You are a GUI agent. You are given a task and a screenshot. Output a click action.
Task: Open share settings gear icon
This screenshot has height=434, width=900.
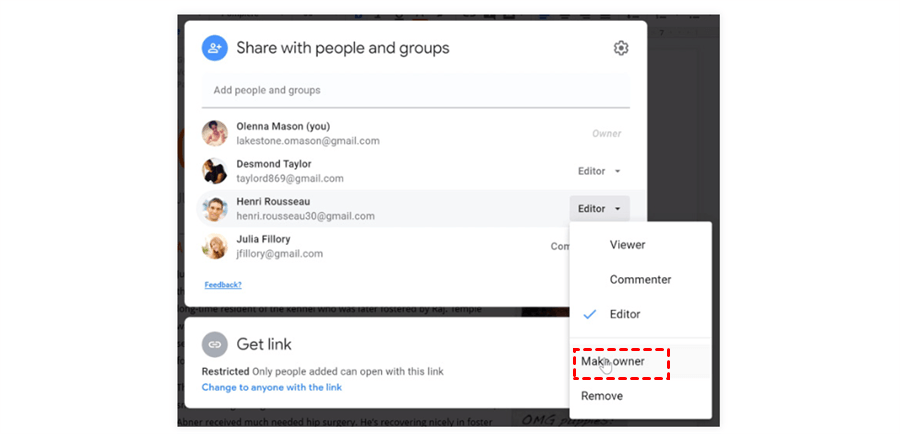(x=620, y=48)
